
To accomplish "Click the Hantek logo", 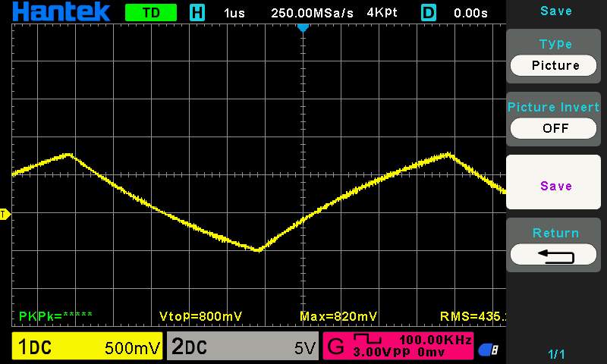I will [61, 12].
